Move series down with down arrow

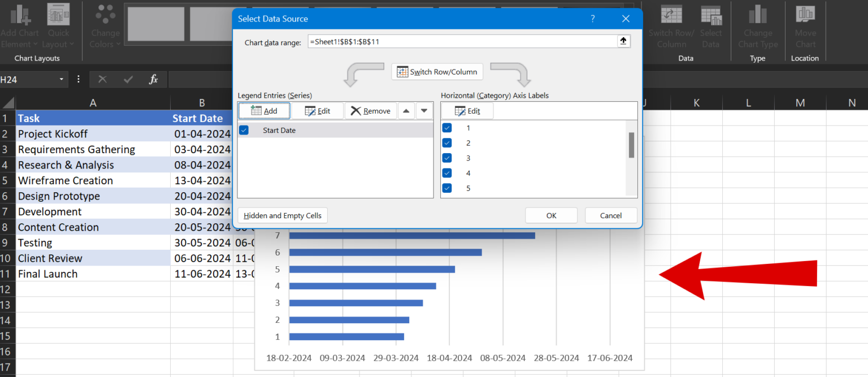tap(424, 111)
